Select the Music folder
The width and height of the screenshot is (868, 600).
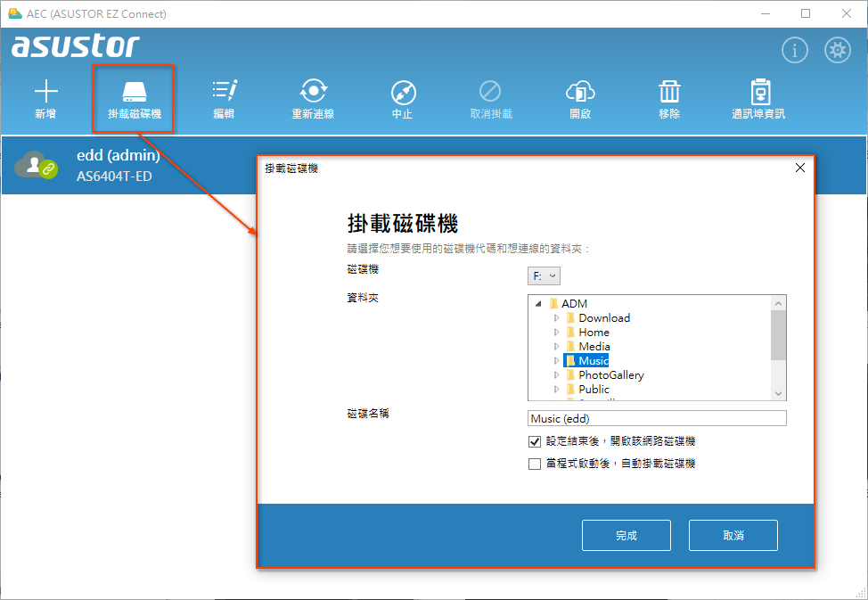click(586, 361)
